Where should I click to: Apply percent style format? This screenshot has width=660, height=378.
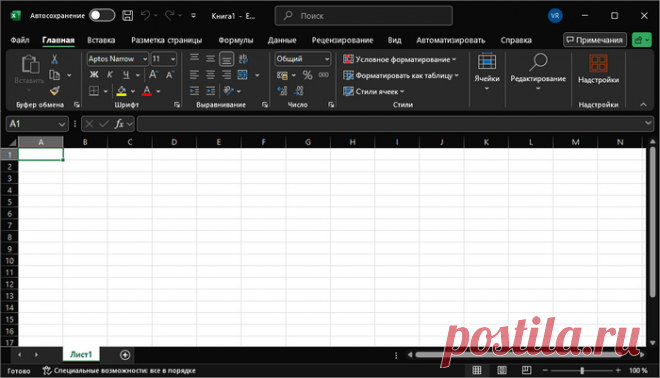308,75
